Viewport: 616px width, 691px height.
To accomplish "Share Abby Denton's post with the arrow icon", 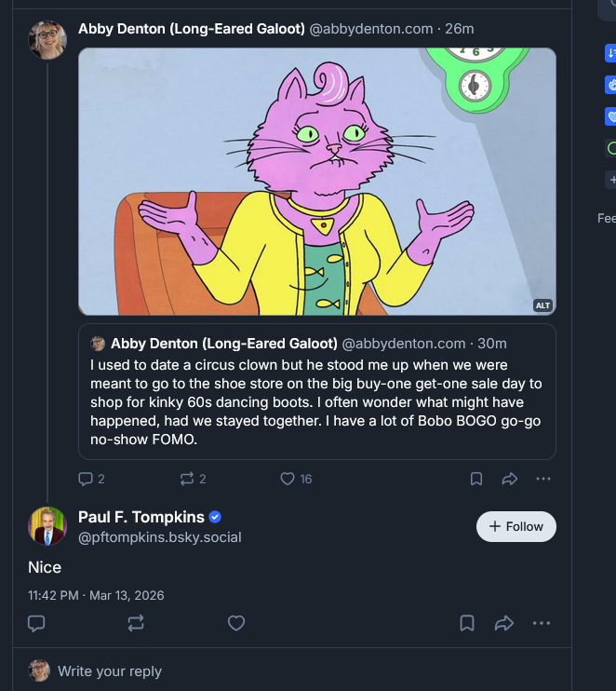I will click(x=509, y=479).
